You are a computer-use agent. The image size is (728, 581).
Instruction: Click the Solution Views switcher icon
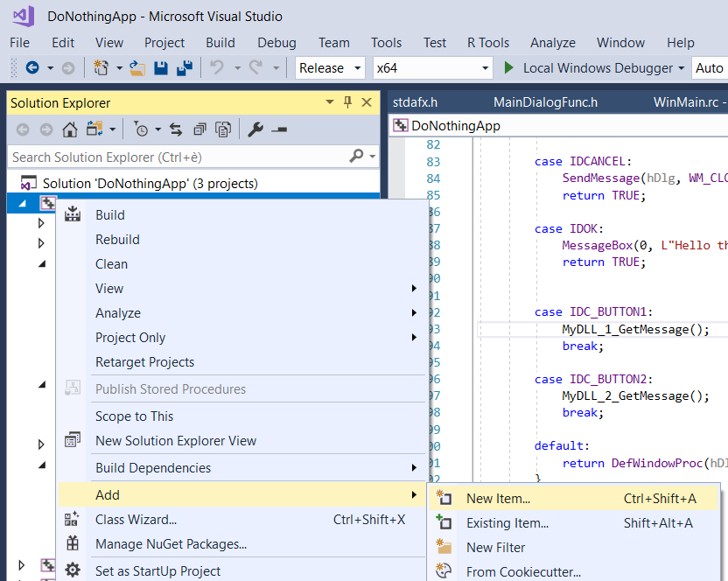pyautogui.click(x=94, y=129)
